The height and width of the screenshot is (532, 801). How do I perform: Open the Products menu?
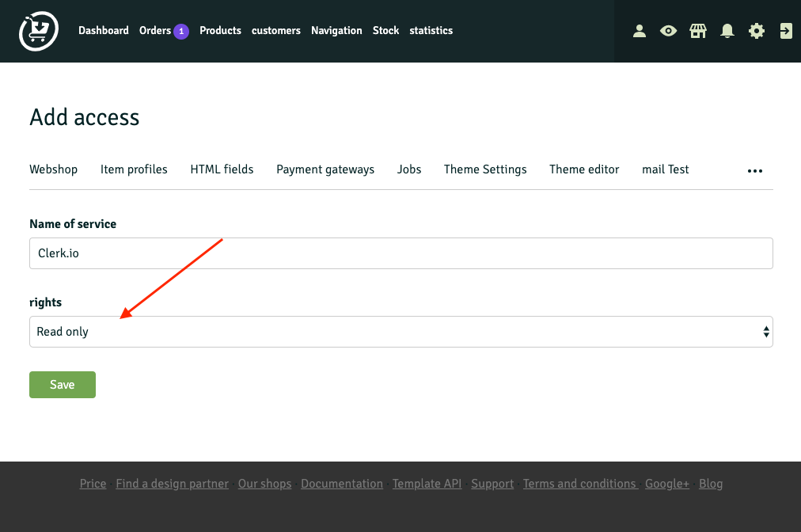pyautogui.click(x=220, y=31)
